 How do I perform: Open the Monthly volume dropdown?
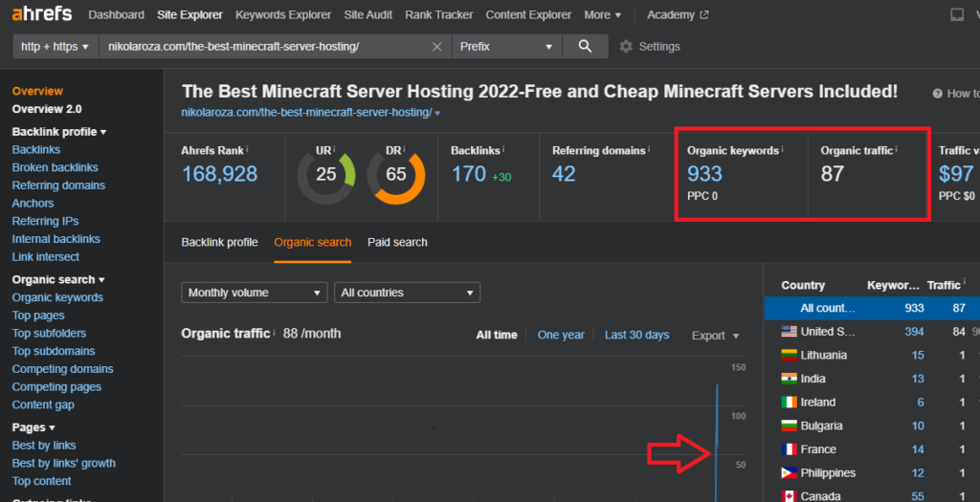click(x=255, y=293)
